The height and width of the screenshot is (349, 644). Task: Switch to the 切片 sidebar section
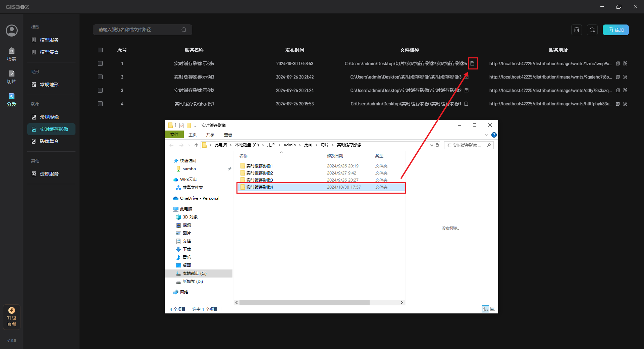[x=12, y=77]
